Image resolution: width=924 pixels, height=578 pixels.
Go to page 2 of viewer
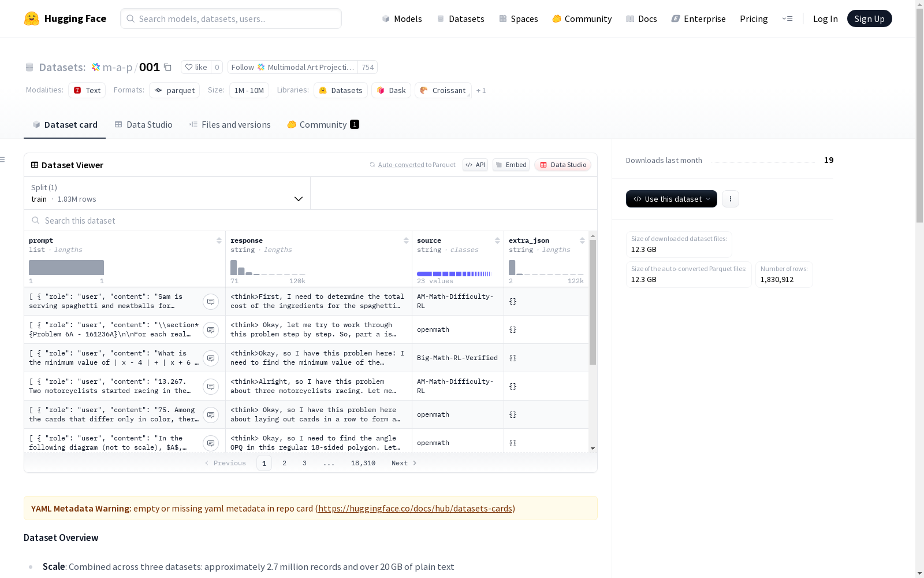(x=284, y=463)
